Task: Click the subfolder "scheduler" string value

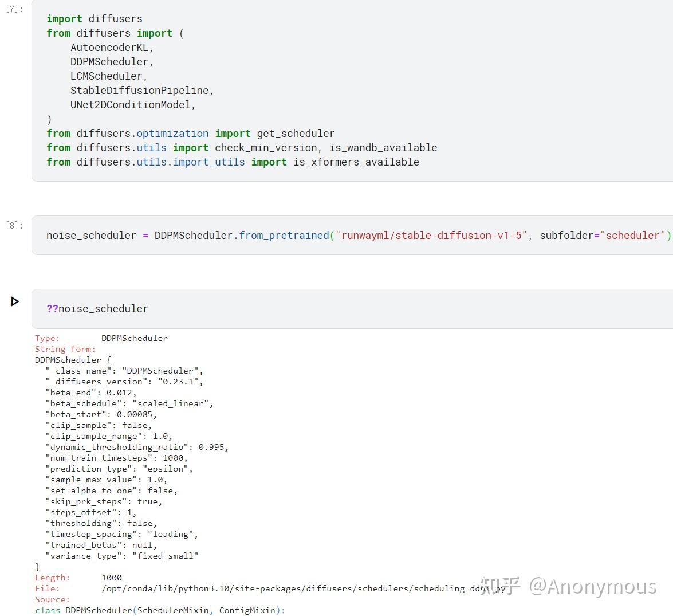Action: (632, 236)
